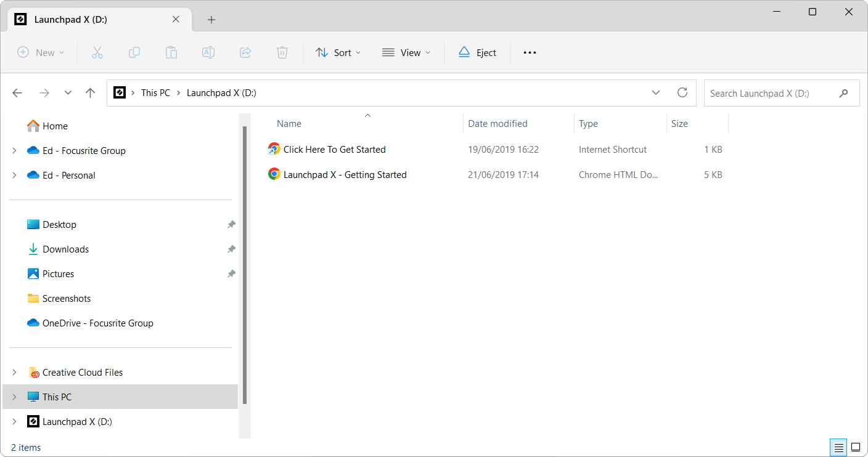Click the Paste clipboard icon
This screenshot has height=457, width=868.
click(171, 52)
